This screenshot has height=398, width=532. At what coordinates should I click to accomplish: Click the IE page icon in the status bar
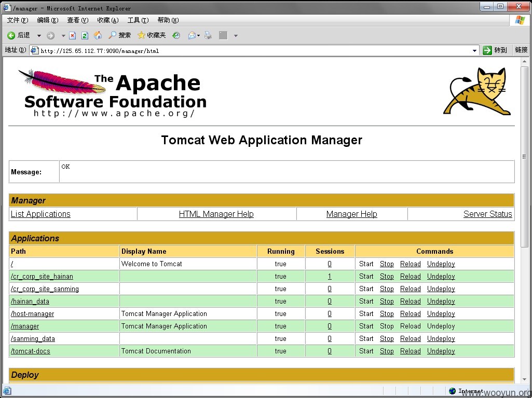click(x=7, y=391)
